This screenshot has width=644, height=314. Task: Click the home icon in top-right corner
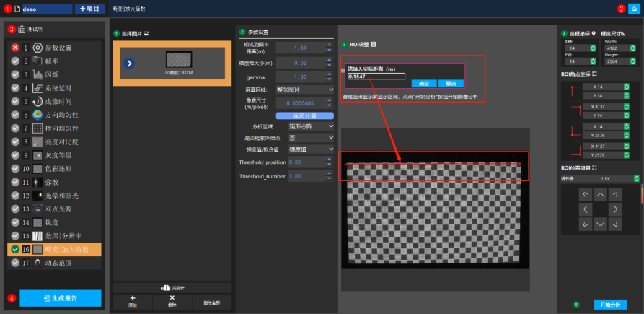tap(632, 9)
